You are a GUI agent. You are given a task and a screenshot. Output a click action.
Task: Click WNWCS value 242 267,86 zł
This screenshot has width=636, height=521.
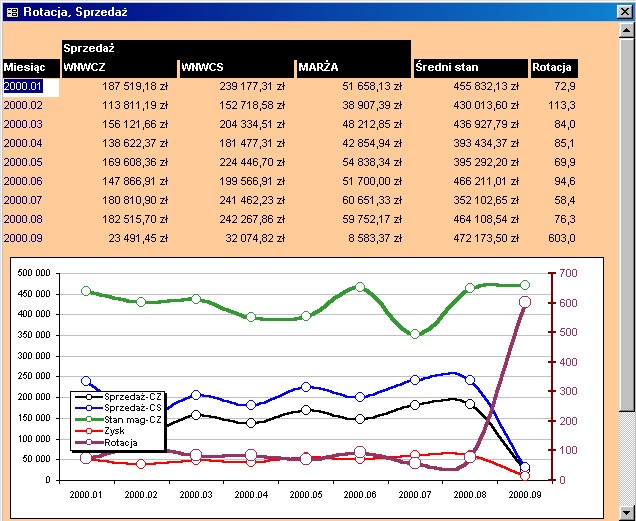pyautogui.click(x=252, y=220)
